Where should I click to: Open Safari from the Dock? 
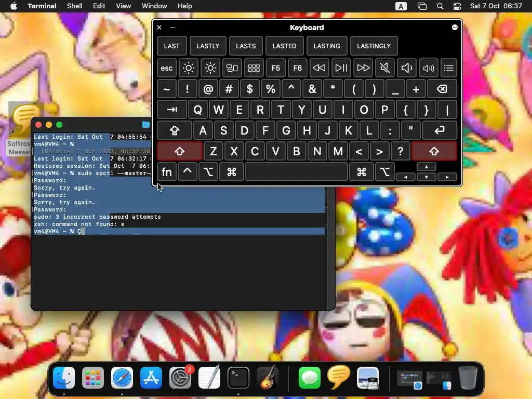(122, 378)
